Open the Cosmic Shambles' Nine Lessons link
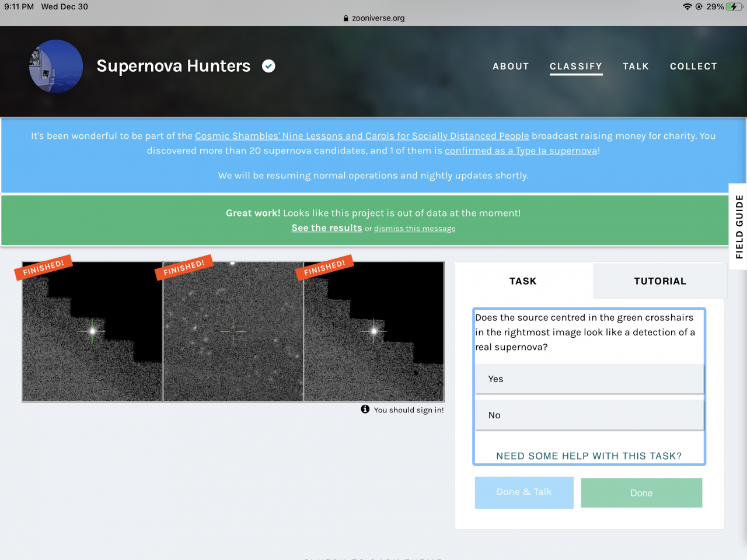Screen dimensions: 747x560 tap(362, 136)
